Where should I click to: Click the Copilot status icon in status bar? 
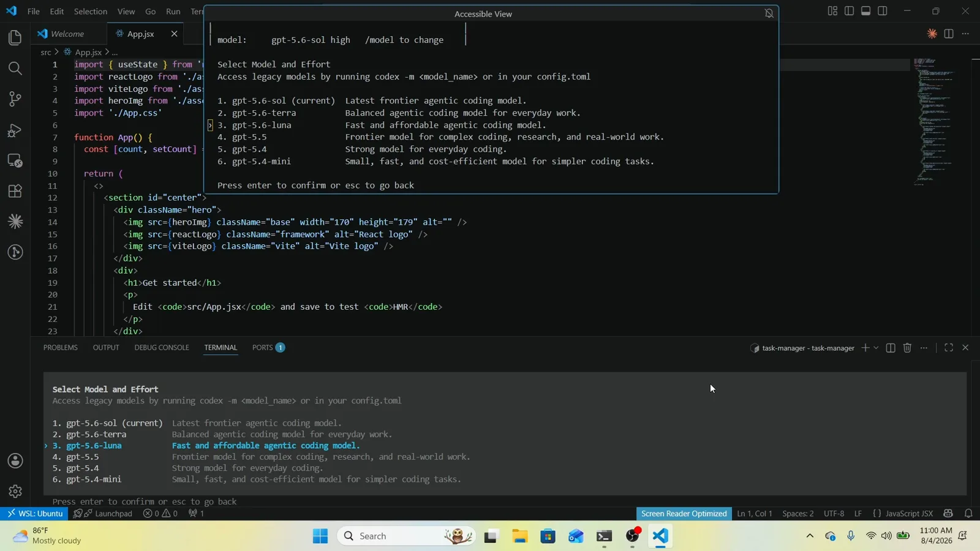point(949,514)
